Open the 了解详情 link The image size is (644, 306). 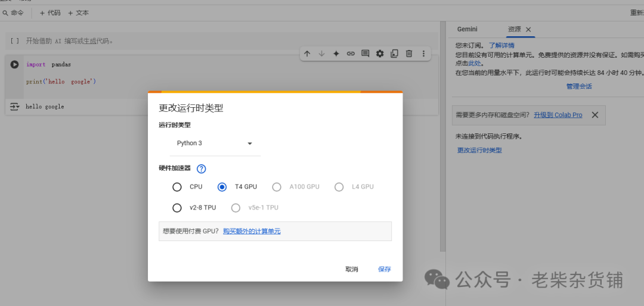coord(501,45)
